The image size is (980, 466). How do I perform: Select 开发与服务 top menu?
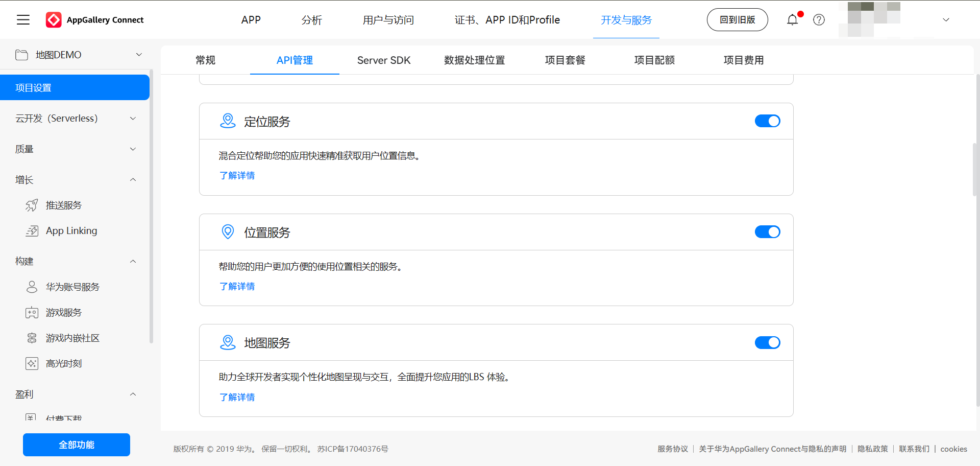(626, 20)
